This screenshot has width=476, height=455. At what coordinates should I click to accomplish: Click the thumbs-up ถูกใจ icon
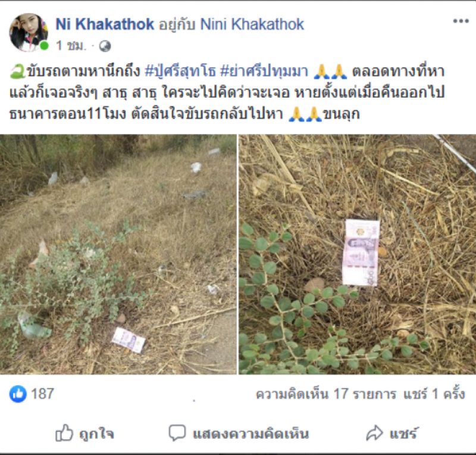click(x=64, y=433)
